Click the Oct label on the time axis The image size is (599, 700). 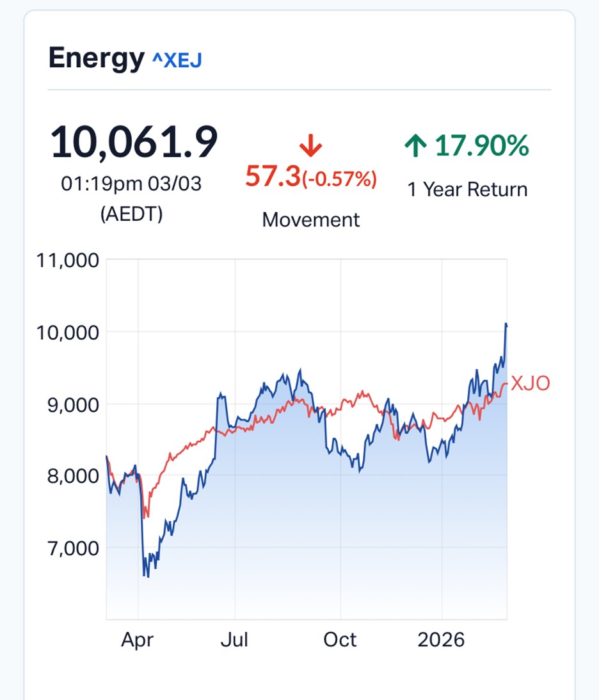(x=340, y=640)
